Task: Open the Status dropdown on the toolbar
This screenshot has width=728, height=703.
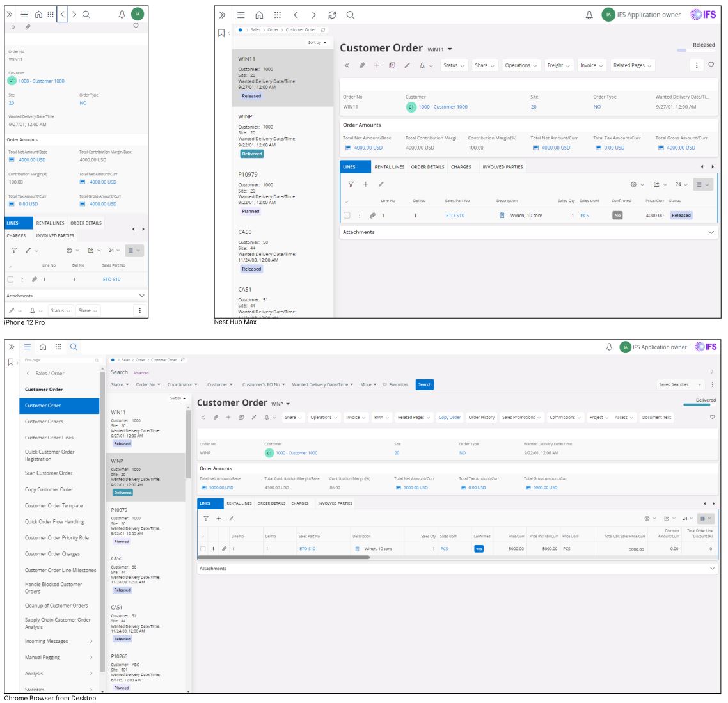Action: tap(452, 65)
